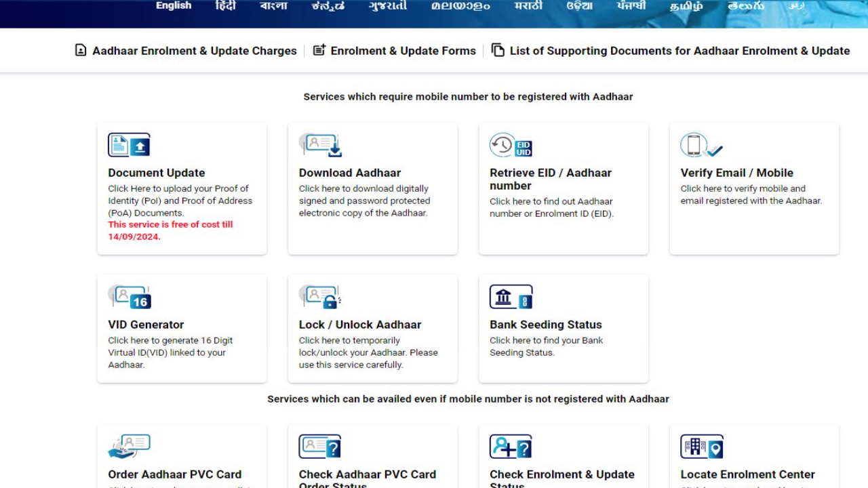The width and height of the screenshot is (868, 488).
Task: Click 'mobile number is not registered' heading
Action: (468, 399)
